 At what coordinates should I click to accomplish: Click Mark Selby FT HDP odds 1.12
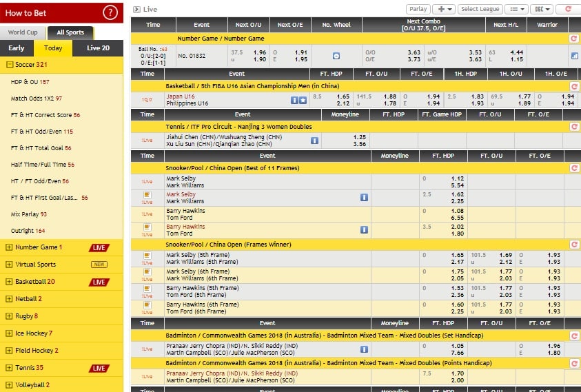coord(457,178)
